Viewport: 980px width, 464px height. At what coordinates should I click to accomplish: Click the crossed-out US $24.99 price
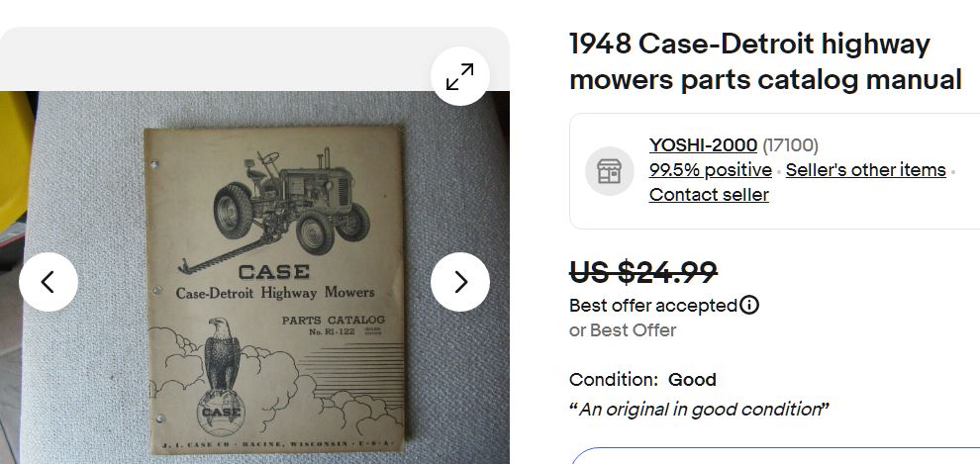pyautogui.click(x=642, y=271)
